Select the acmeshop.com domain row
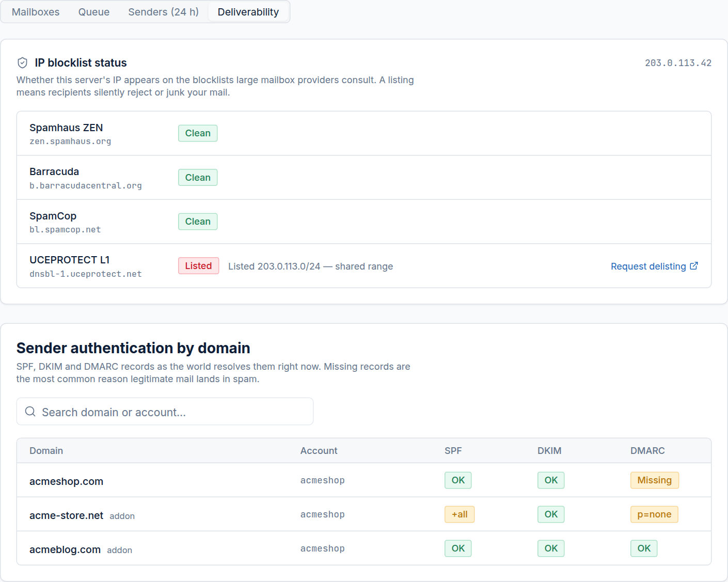The width and height of the screenshot is (728, 582). [364, 480]
